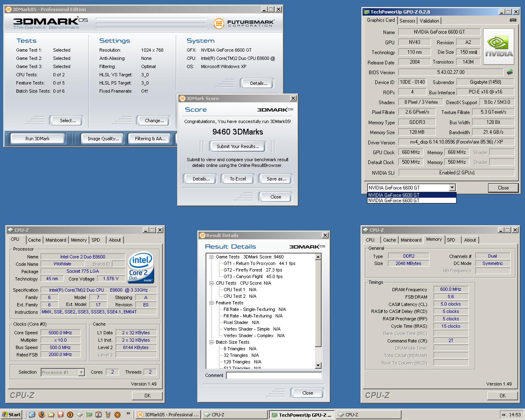Screen dimensions: 525x420
Task: Click the 3DMark05 title bar icon
Action: pyautogui.click(x=8, y=9)
